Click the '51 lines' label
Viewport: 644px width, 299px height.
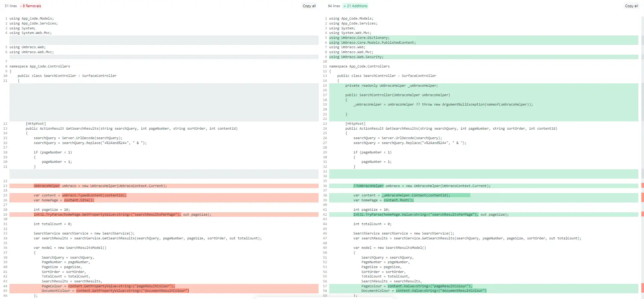11,6
